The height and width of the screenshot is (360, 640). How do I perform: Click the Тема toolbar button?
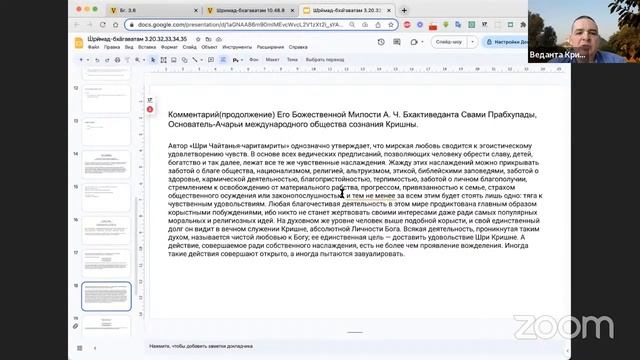pyautogui.click(x=292, y=60)
